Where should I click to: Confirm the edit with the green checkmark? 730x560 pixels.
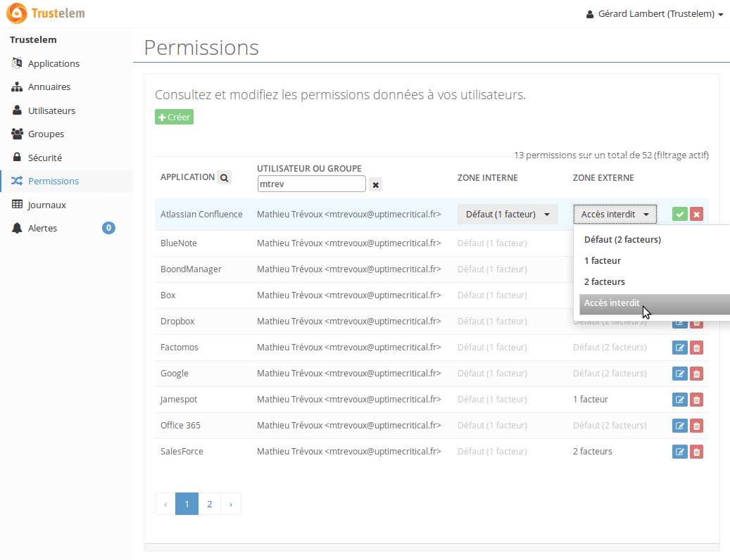[680, 215]
